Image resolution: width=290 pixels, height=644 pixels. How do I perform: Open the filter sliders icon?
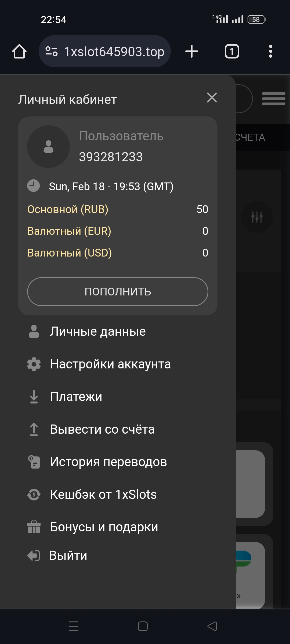coord(257,217)
